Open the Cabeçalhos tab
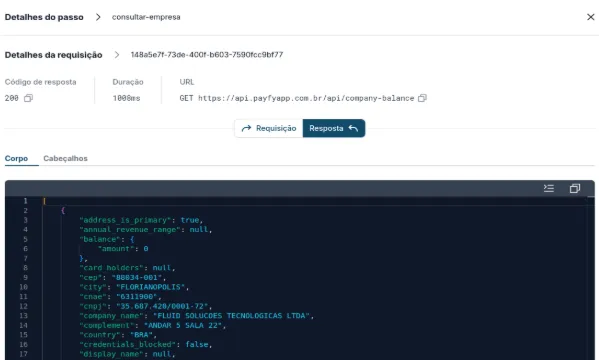The image size is (599, 360). 65,158
